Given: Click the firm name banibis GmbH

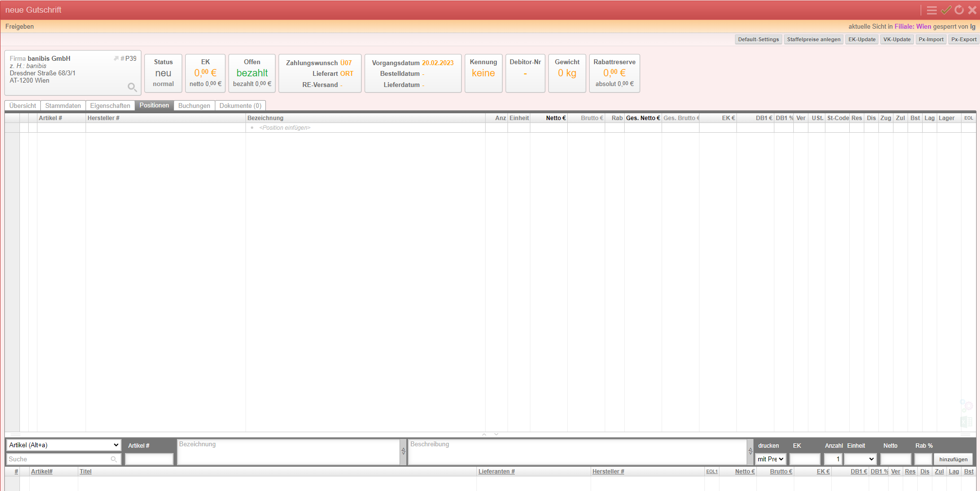Looking at the screenshot, I should click(49, 58).
